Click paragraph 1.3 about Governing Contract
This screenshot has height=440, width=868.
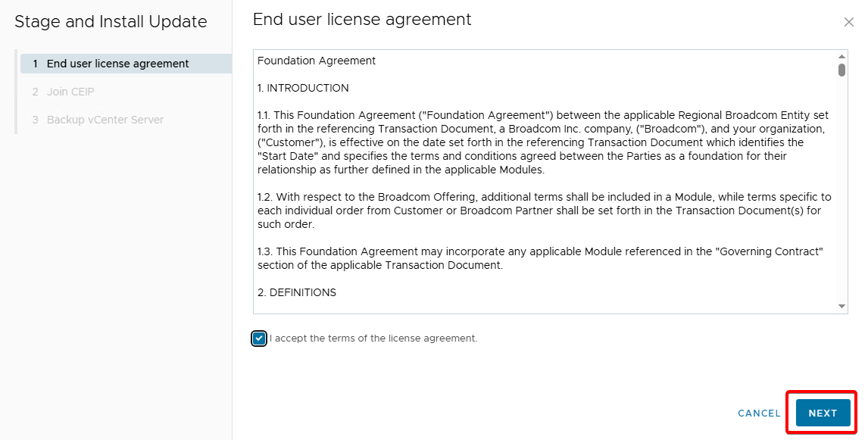pyautogui.click(x=539, y=258)
